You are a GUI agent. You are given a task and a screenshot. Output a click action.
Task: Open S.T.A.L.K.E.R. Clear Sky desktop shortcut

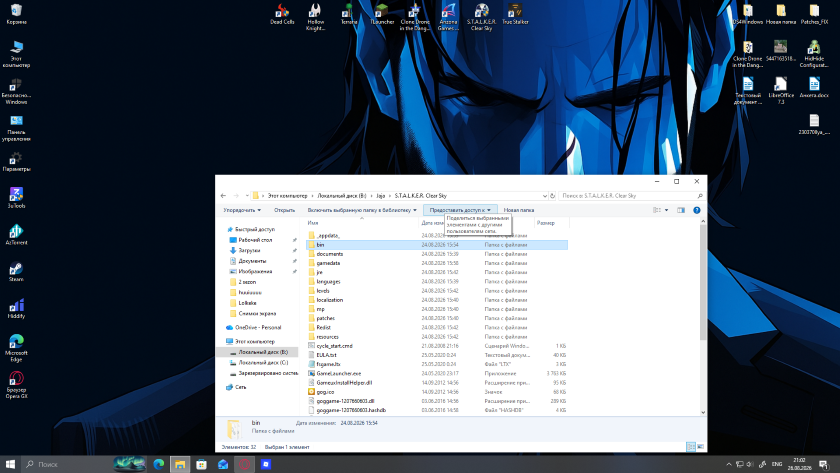point(481,17)
